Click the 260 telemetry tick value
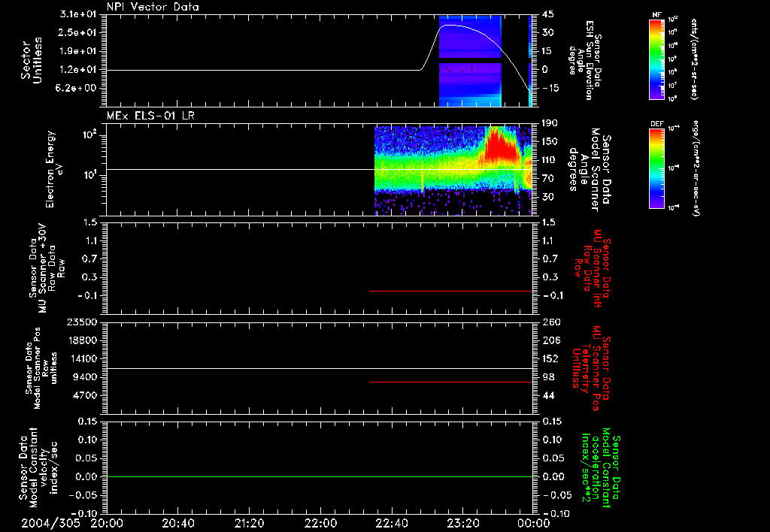This screenshot has height=532, width=770. (551, 322)
